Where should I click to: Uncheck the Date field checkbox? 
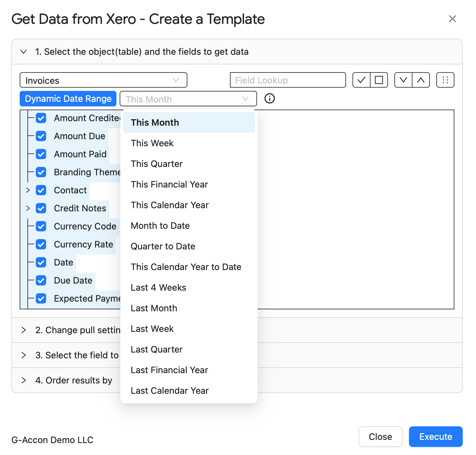[41, 263]
